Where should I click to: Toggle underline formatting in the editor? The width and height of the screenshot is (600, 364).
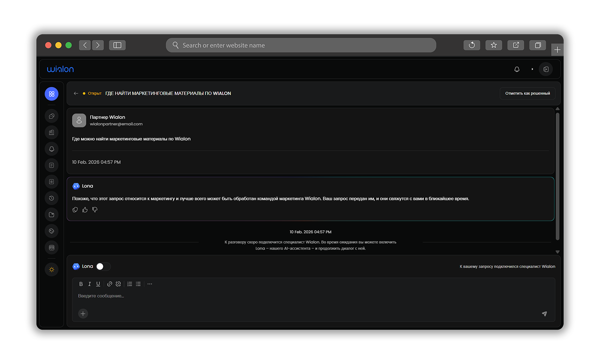98,284
